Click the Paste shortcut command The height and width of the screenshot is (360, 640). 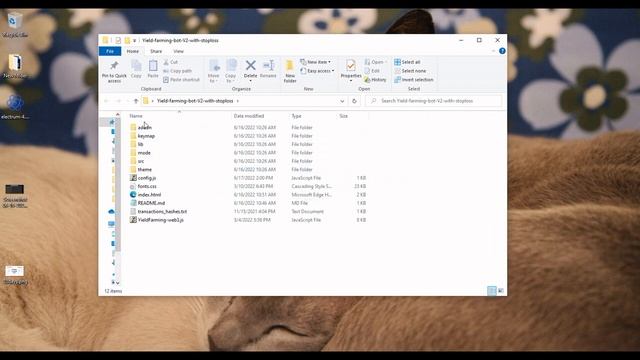click(x=182, y=80)
